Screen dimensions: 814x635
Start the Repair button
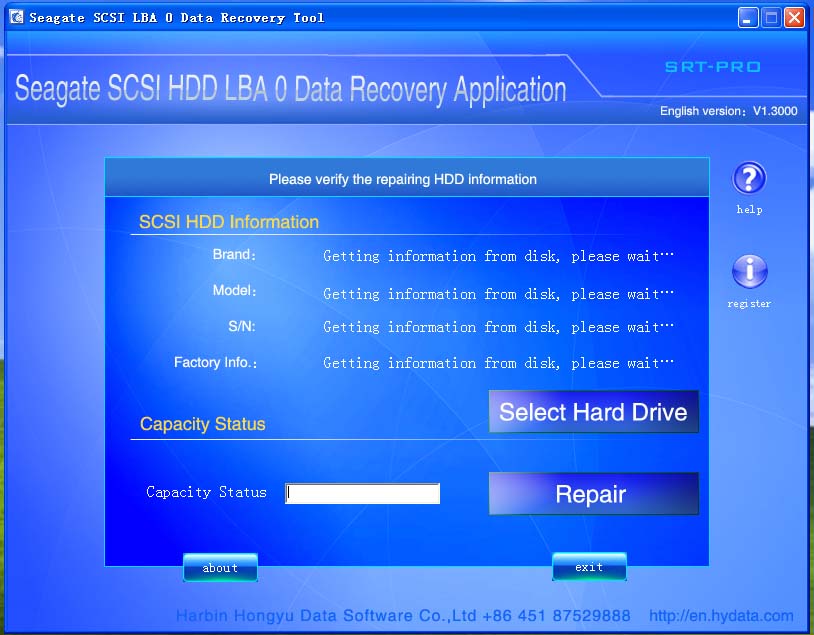593,494
